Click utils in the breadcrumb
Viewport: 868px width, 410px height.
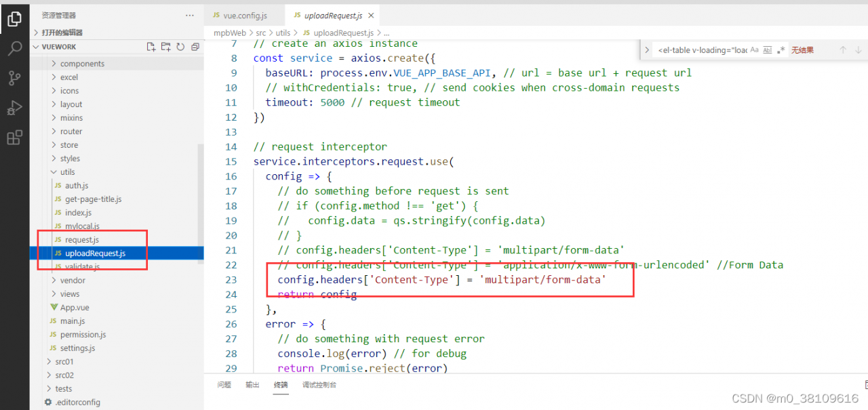click(283, 33)
